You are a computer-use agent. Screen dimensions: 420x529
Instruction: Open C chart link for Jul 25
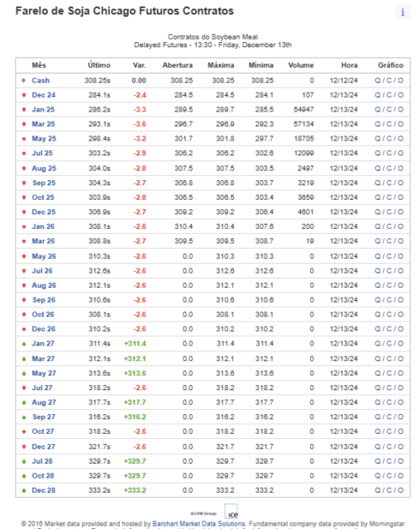click(389, 153)
